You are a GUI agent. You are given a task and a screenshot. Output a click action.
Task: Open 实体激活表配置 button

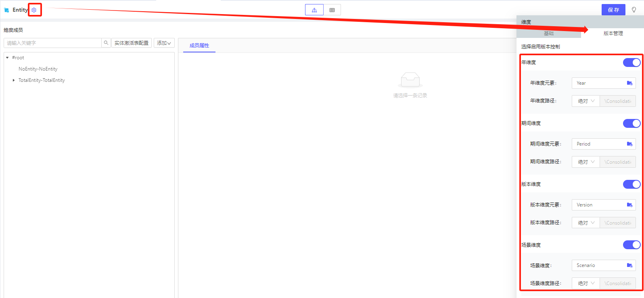(132, 43)
